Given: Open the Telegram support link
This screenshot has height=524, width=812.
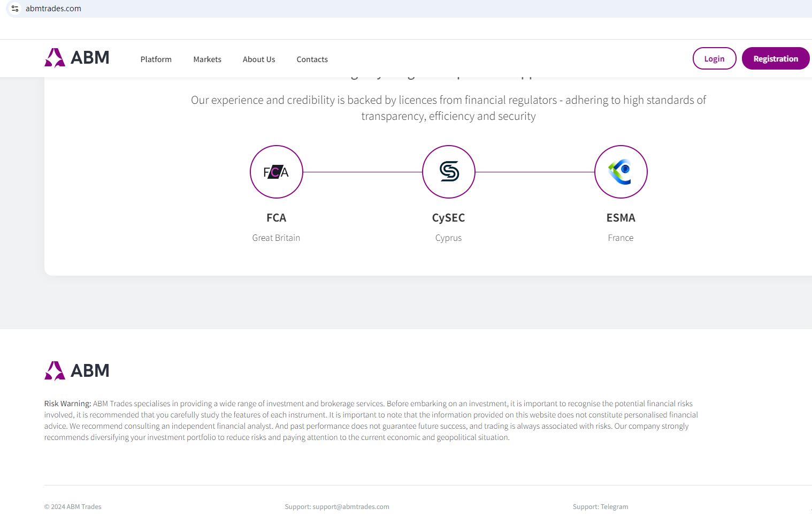Looking at the screenshot, I should [614, 507].
